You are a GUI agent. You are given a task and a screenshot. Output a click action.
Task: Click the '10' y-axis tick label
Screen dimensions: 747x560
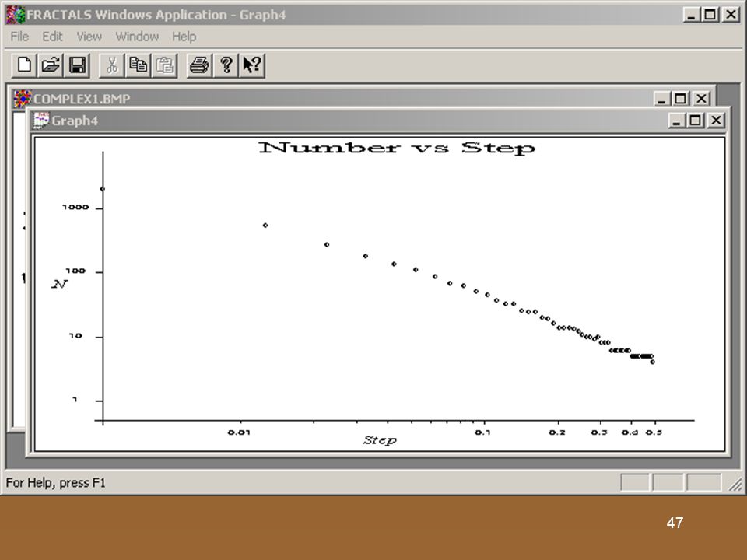coord(75,336)
